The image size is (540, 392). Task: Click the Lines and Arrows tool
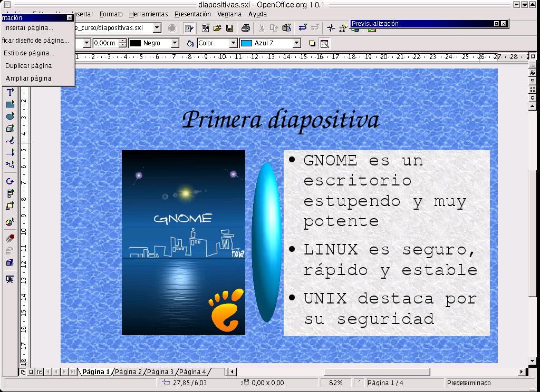point(9,153)
